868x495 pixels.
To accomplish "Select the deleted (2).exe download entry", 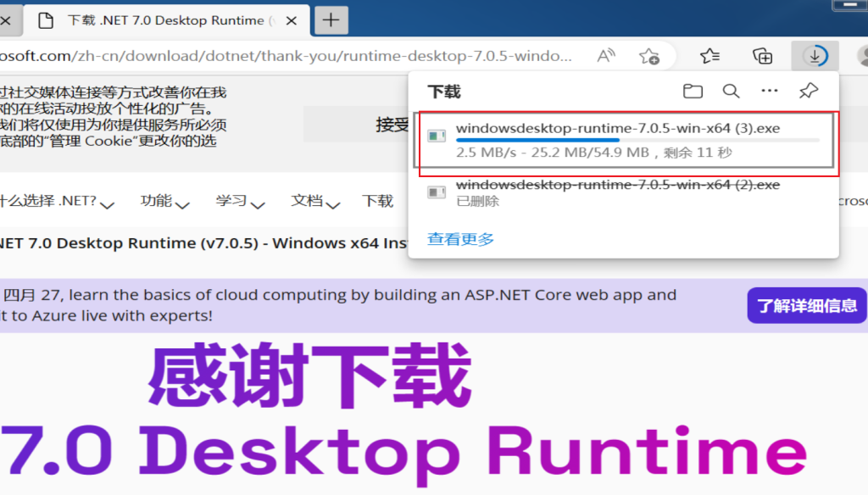I will 625,192.
